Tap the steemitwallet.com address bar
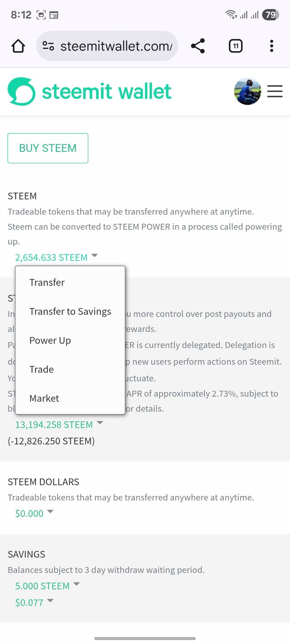The image size is (290, 644). [107, 46]
